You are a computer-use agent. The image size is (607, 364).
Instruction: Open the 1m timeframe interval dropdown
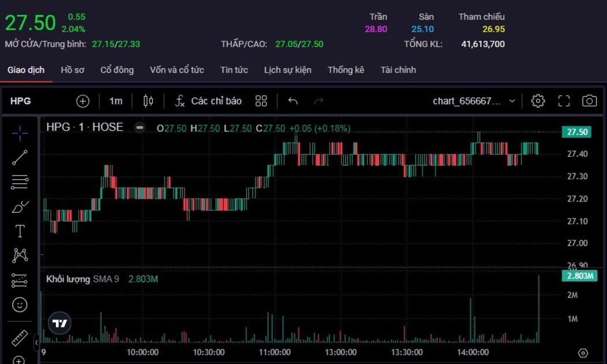point(116,101)
